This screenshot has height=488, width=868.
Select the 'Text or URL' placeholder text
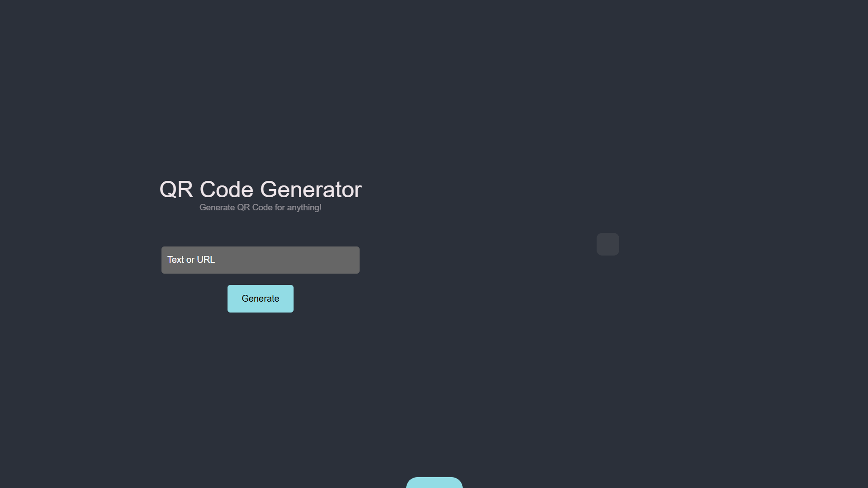[191, 260]
